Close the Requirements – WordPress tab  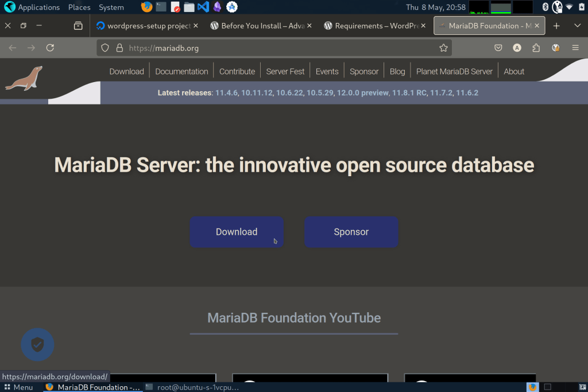[x=423, y=25]
